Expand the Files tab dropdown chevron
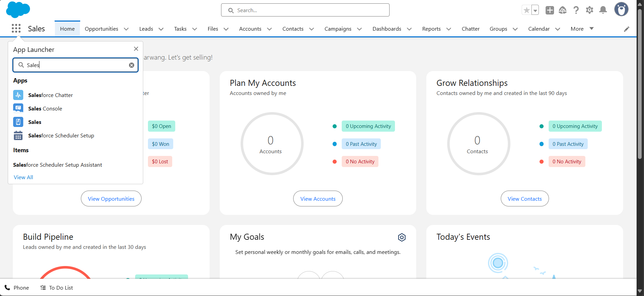The image size is (644, 296). pos(226,29)
